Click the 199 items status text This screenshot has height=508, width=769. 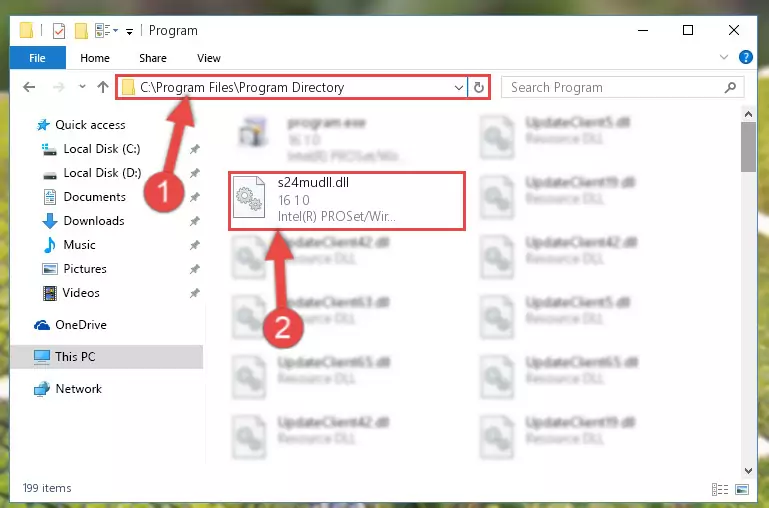(x=47, y=488)
